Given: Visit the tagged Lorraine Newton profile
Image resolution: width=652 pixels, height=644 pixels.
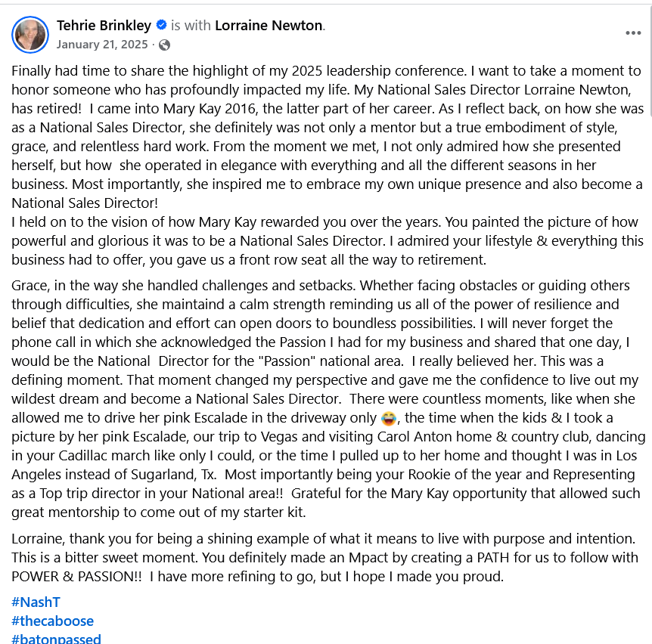Looking at the screenshot, I should click(269, 26).
